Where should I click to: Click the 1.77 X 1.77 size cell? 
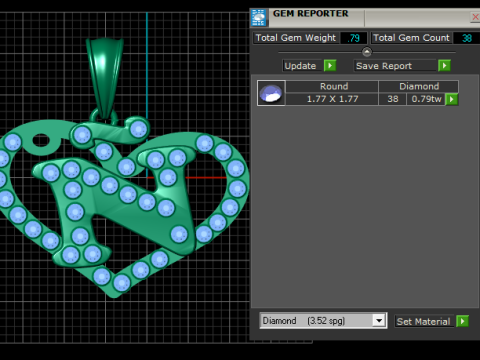(332, 99)
